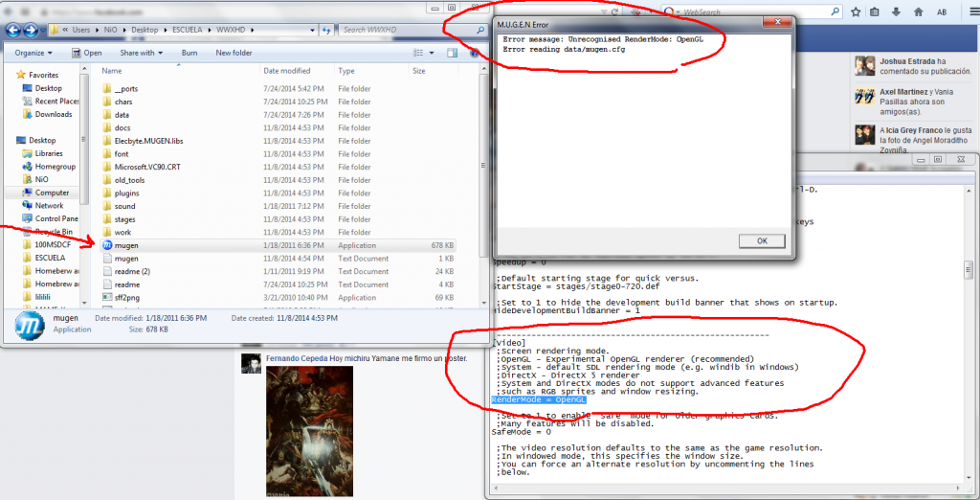Select Computer in the navigation pane
980x500 pixels.
[x=52, y=193]
